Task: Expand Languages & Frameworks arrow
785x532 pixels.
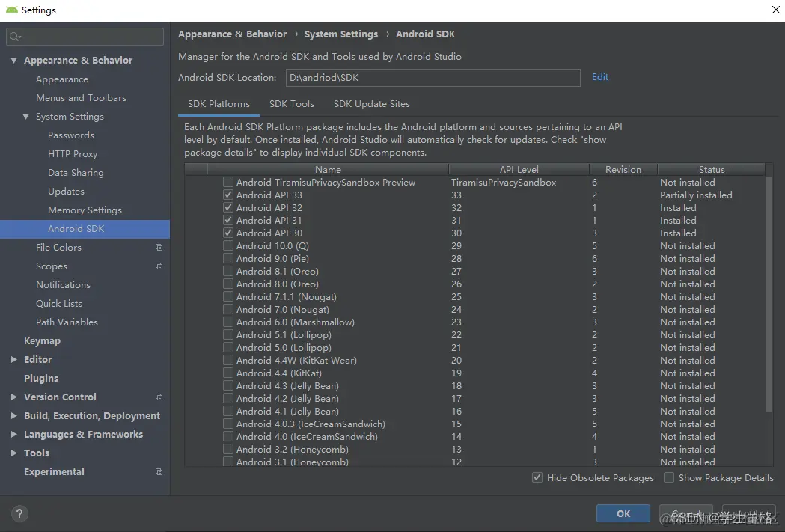Action: pyautogui.click(x=13, y=434)
